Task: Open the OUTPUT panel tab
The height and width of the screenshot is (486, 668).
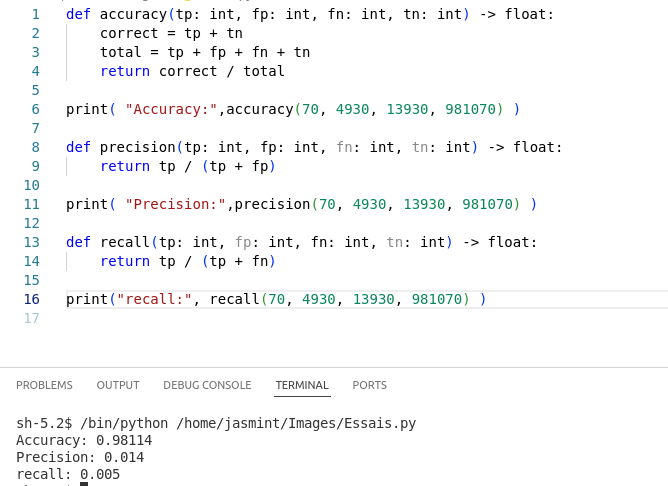Action: (118, 385)
